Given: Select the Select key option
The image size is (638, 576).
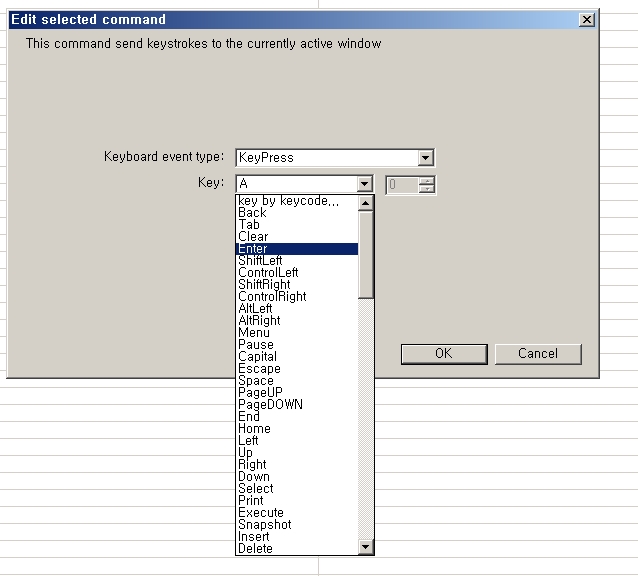Looking at the screenshot, I should point(297,489).
